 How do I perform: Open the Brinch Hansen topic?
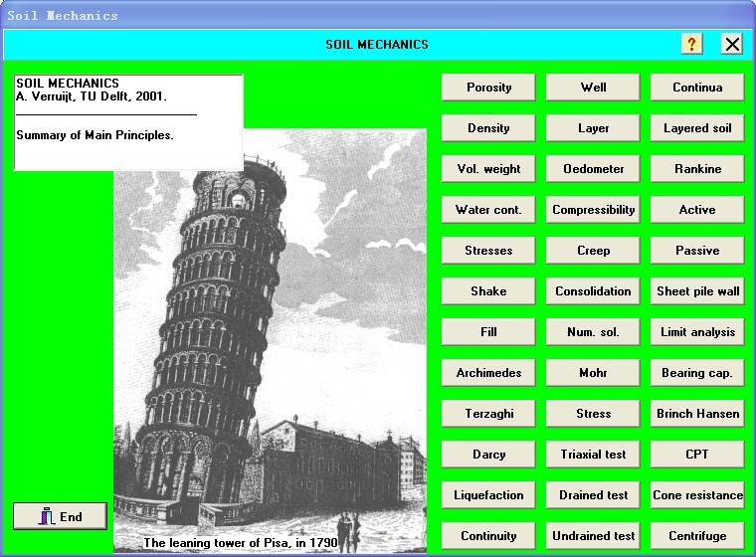pos(697,414)
